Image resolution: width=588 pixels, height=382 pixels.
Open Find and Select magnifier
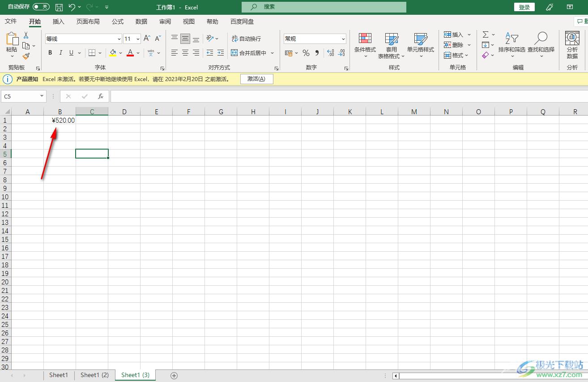[541, 45]
